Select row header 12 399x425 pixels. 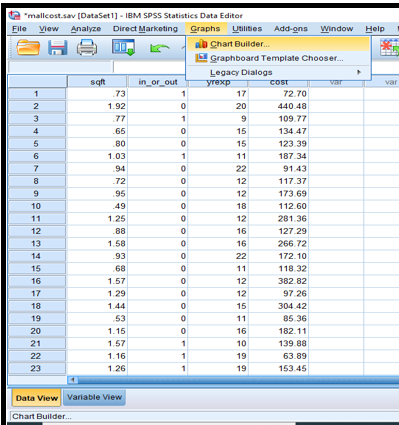coord(37,231)
